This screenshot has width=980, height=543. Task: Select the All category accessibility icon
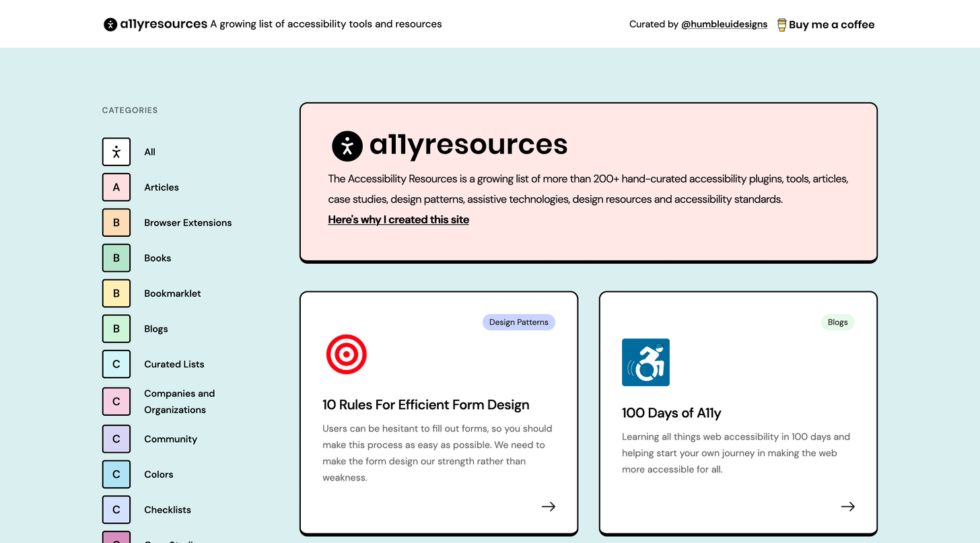pos(116,152)
